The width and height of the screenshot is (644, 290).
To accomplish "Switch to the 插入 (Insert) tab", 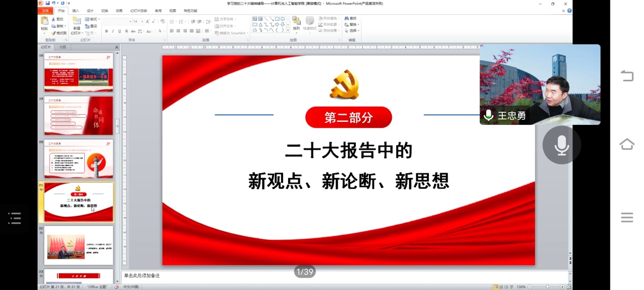I will click(76, 11).
